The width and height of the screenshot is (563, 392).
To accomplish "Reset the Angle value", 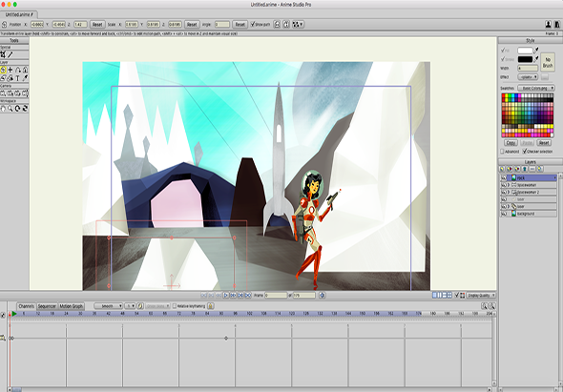I will click(x=240, y=25).
